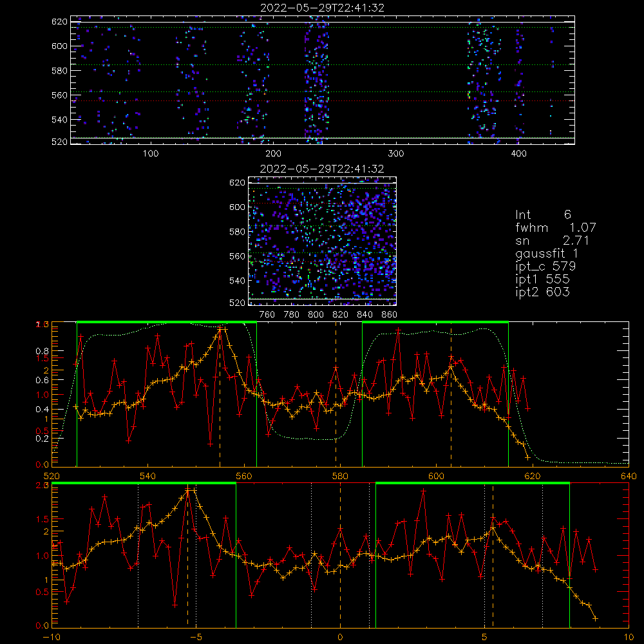Click the -5 x-axis label of bottom plot
Viewport: 644px width, 644px height.
click(196, 637)
